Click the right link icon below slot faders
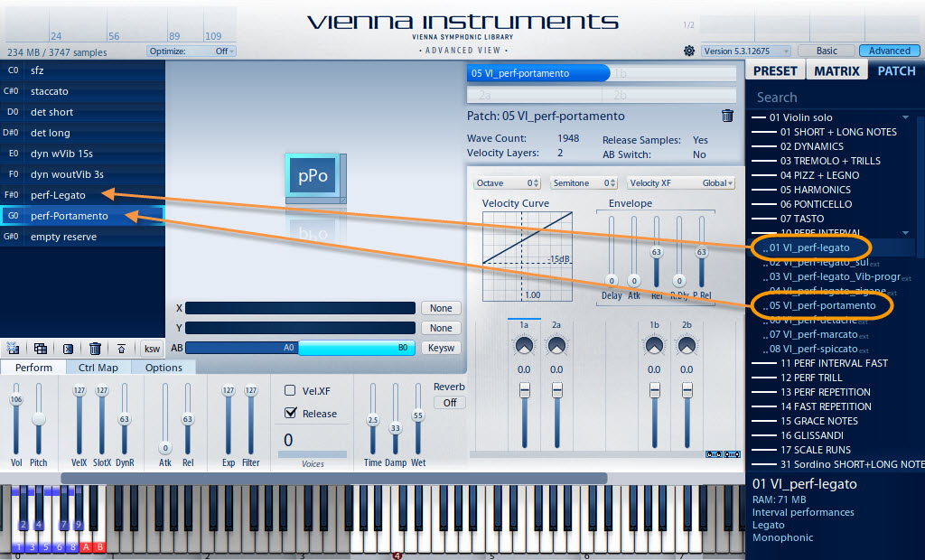 pos(732,454)
